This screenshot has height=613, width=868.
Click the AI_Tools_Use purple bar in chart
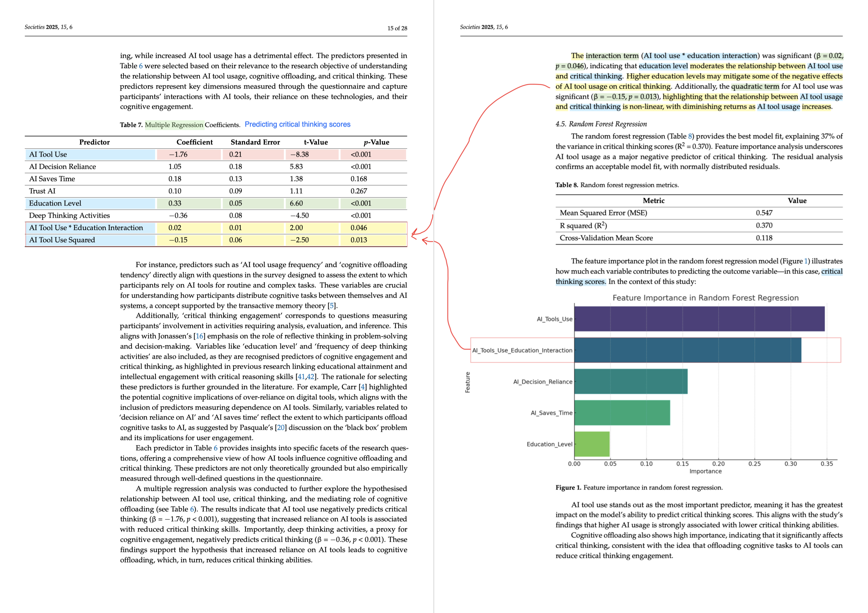click(699, 319)
